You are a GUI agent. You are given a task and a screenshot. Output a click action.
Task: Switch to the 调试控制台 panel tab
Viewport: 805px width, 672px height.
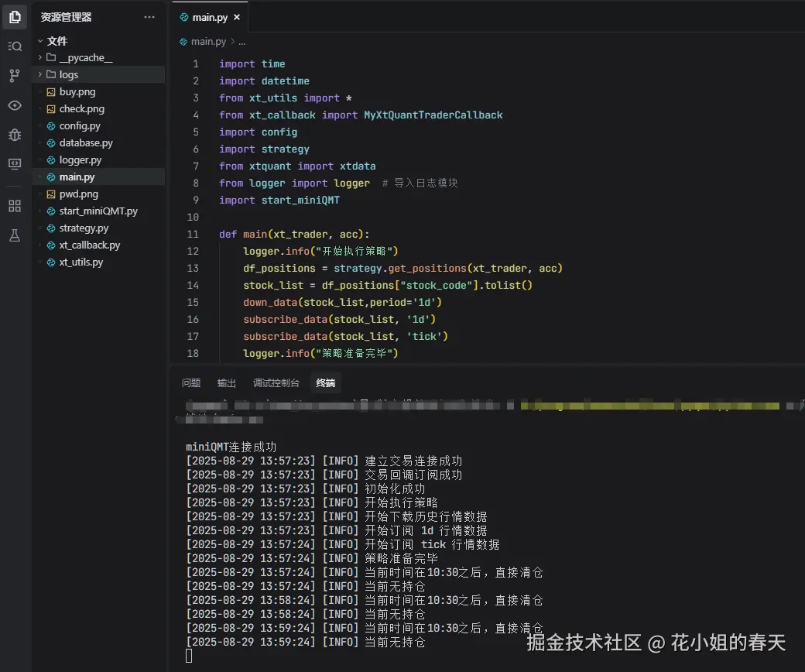(276, 383)
